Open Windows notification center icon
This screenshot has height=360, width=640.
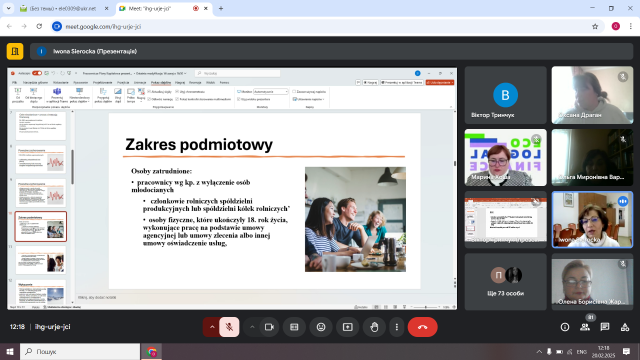point(627,351)
